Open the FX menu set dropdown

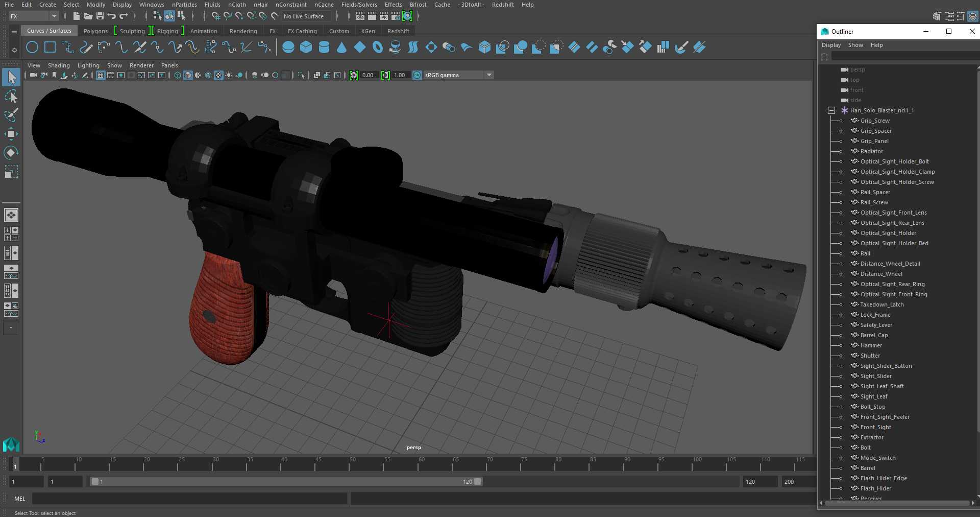34,16
